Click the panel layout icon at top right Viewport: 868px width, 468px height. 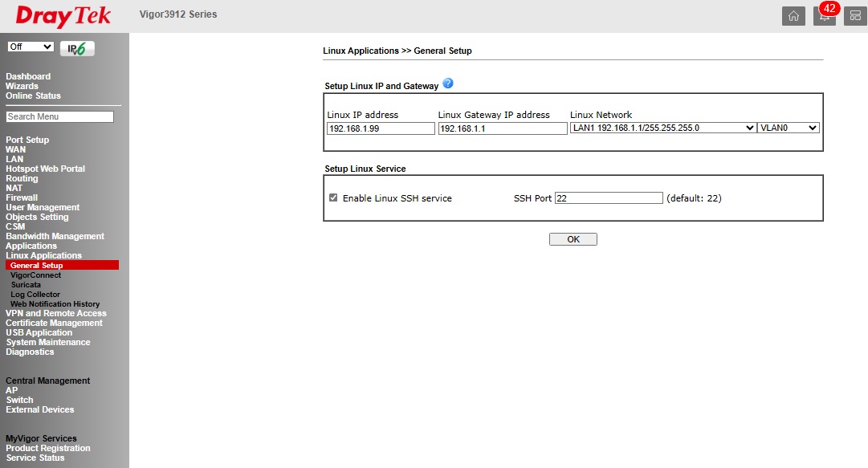[855, 16]
